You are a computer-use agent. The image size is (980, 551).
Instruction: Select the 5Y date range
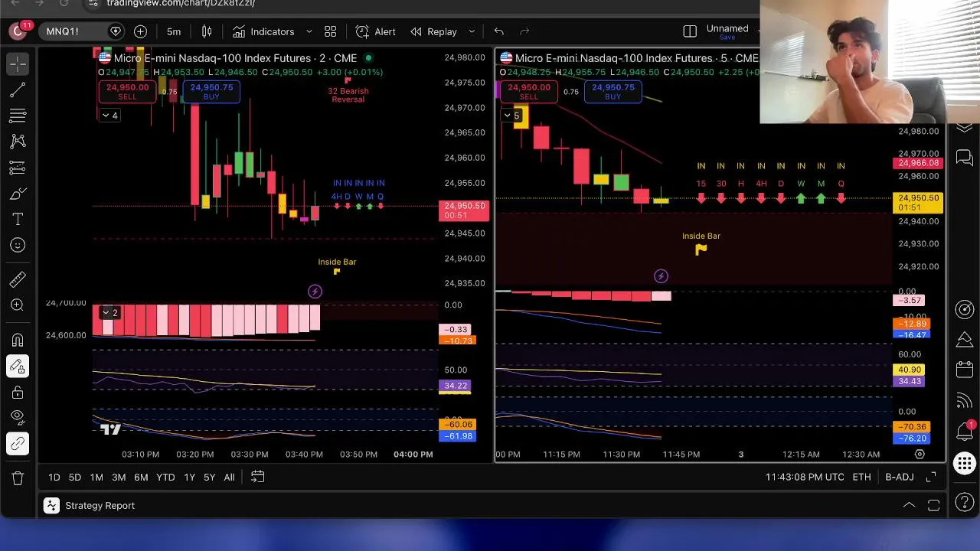(209, 477)
